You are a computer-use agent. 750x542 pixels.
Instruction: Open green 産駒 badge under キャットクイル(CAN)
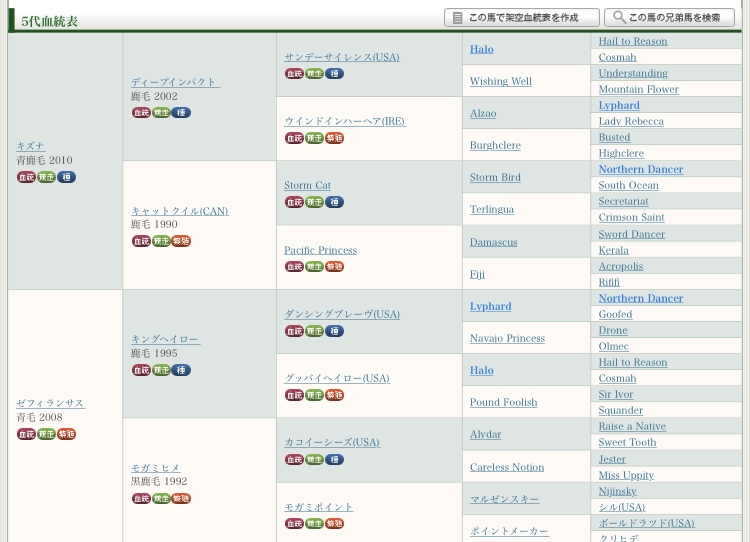(x=161, y=241)
